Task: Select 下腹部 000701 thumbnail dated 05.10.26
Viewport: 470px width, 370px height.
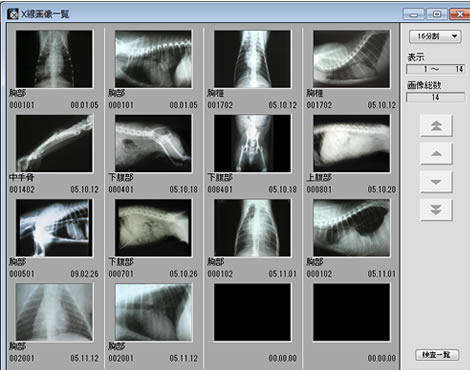Action: [x=153, y=228]
